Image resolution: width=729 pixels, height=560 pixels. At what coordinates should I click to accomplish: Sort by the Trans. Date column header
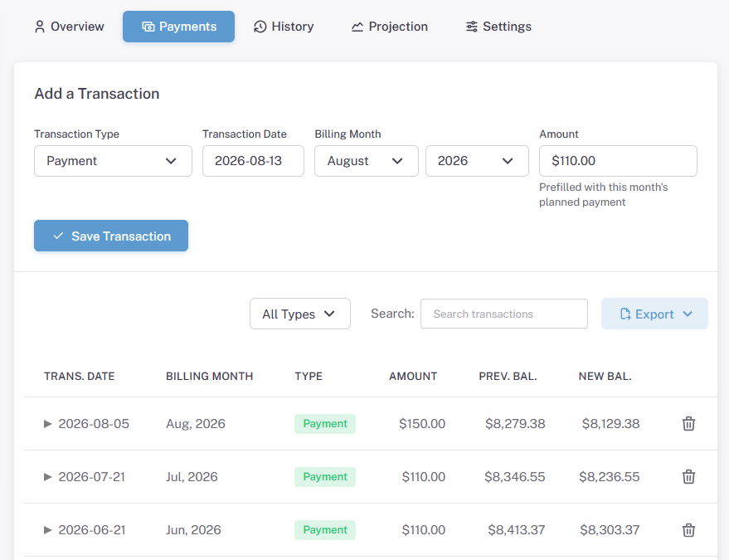tap(80, 377)
